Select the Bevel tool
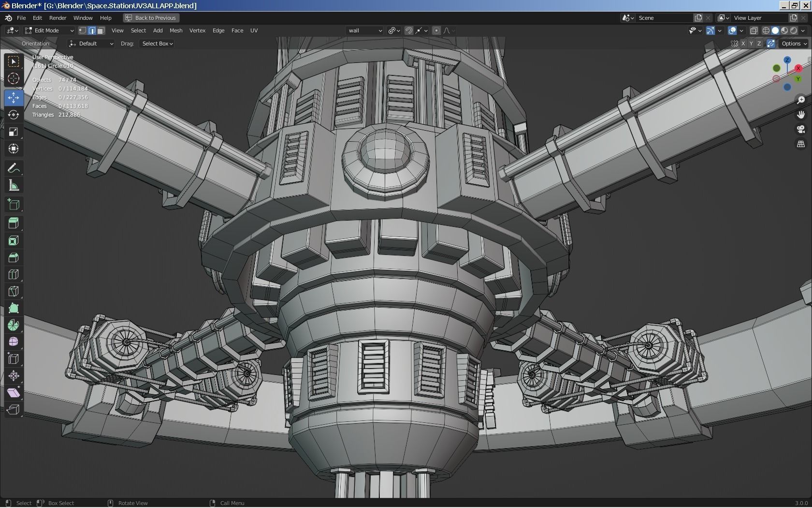Screen dimensions: 812x508 click(14, 257)
